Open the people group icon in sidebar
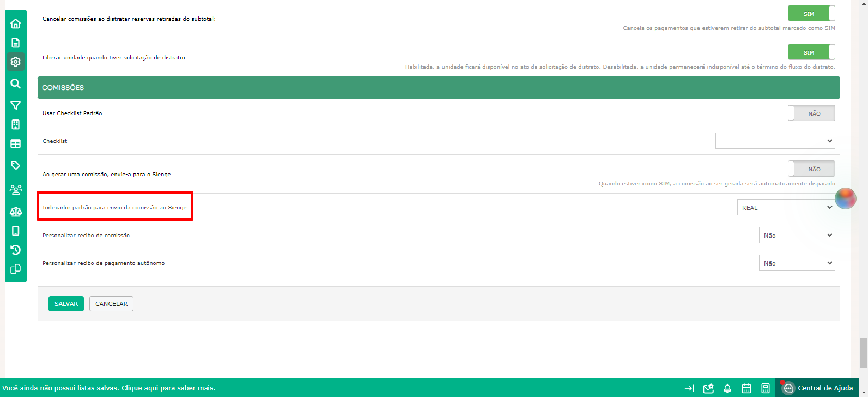Viewport: 868px width, 397px height. coord(16,190)
